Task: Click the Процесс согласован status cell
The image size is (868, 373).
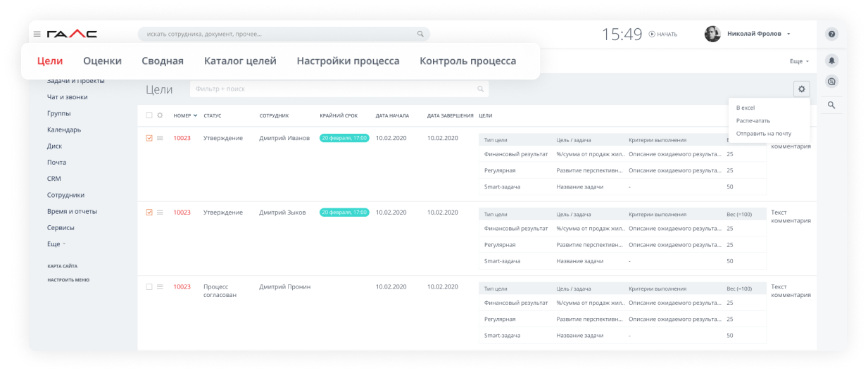Action: pos(220,291)
